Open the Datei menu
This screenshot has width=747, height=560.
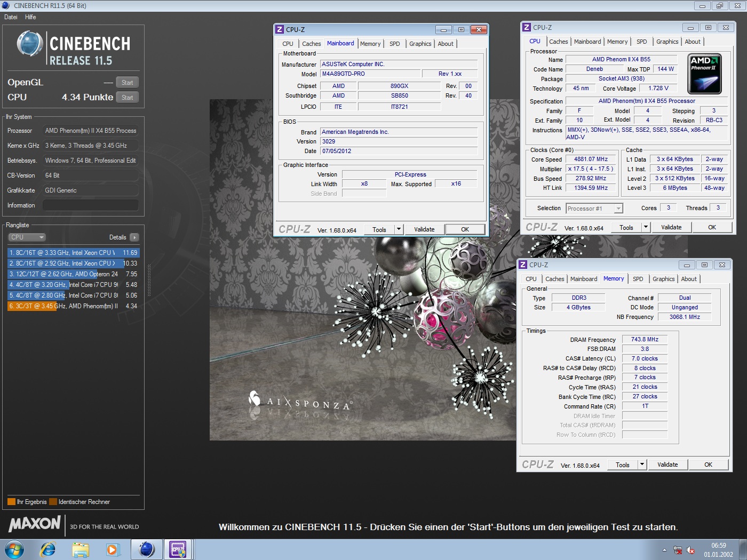tap(11, 17)
